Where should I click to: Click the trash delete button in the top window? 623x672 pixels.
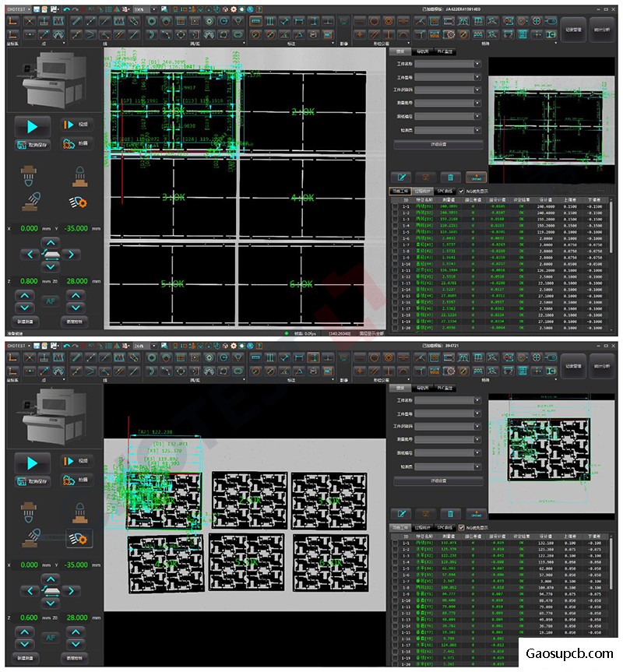coord(450,178)
